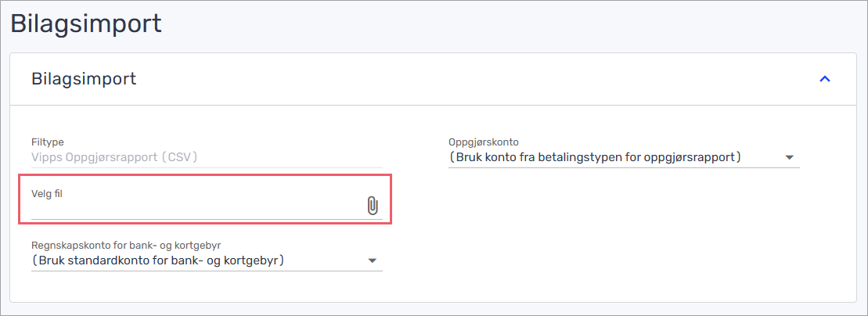The image size is (868, 316).
Task: Click the underline of the Velg fil field
Action: point(207,218)
